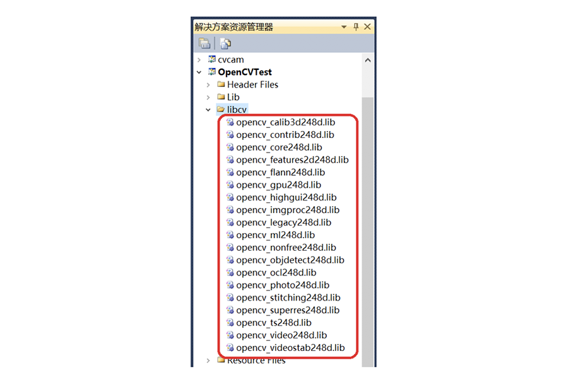Select the opencv_stitching248d.lib file name
Viewport: 583px width, 392px height.
click(288, 297)
